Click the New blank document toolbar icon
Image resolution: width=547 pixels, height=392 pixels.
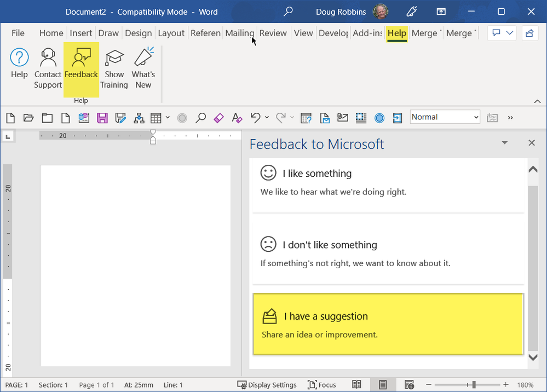[10, 118]
